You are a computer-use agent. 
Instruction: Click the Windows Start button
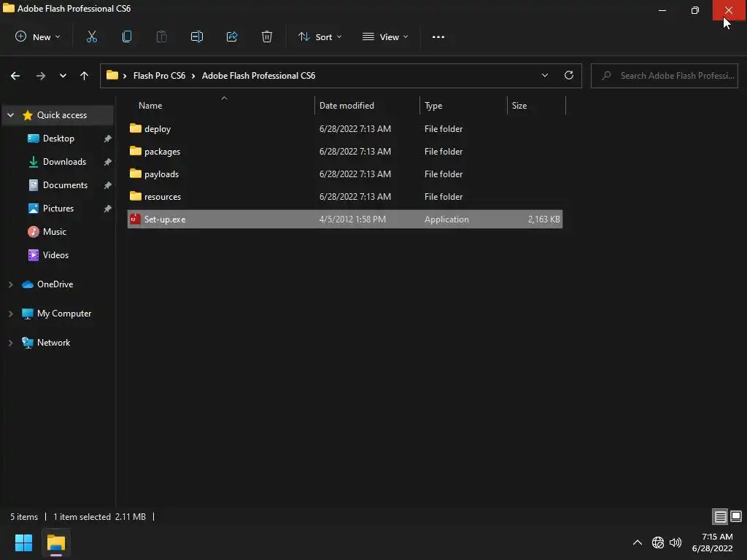23,542
